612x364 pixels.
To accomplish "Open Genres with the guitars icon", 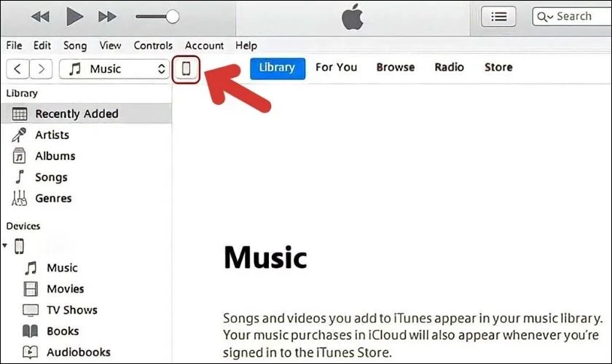I will (19, 198).
